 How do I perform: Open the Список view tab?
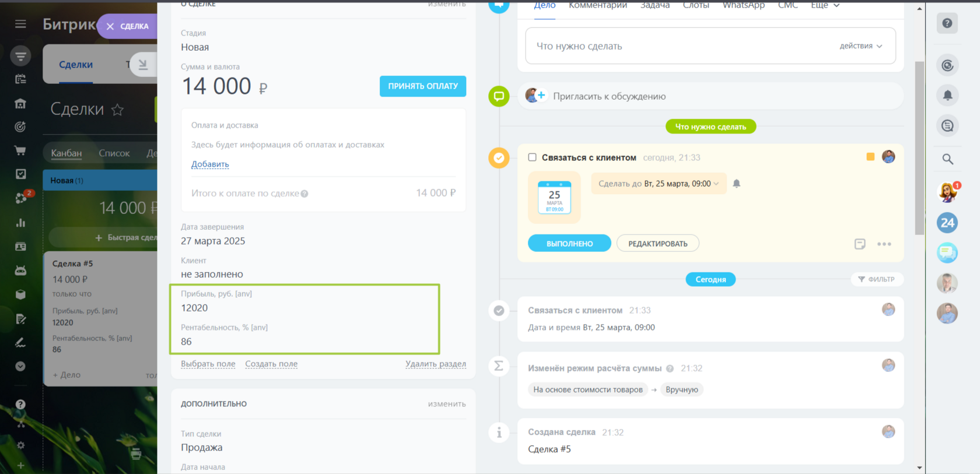coord(114,153)
